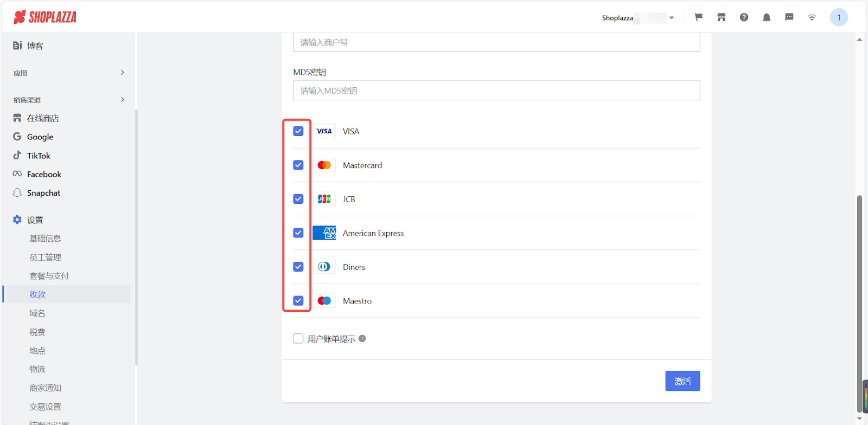The width and height of the screenshot is (868, 425).
Task: Click the sidebar scrollbar
Action: point(136,237)
